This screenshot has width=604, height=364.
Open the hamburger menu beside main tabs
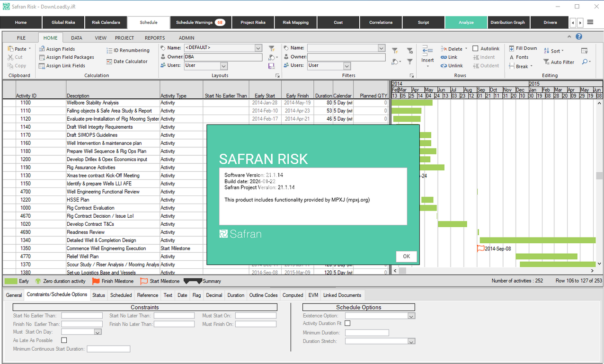coord(590,22)
